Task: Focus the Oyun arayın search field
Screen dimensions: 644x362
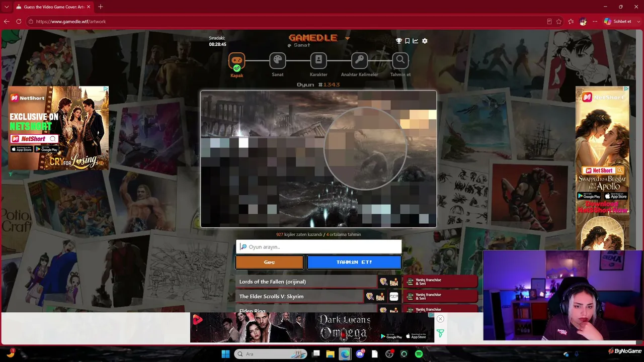Action: click(319, 247)
